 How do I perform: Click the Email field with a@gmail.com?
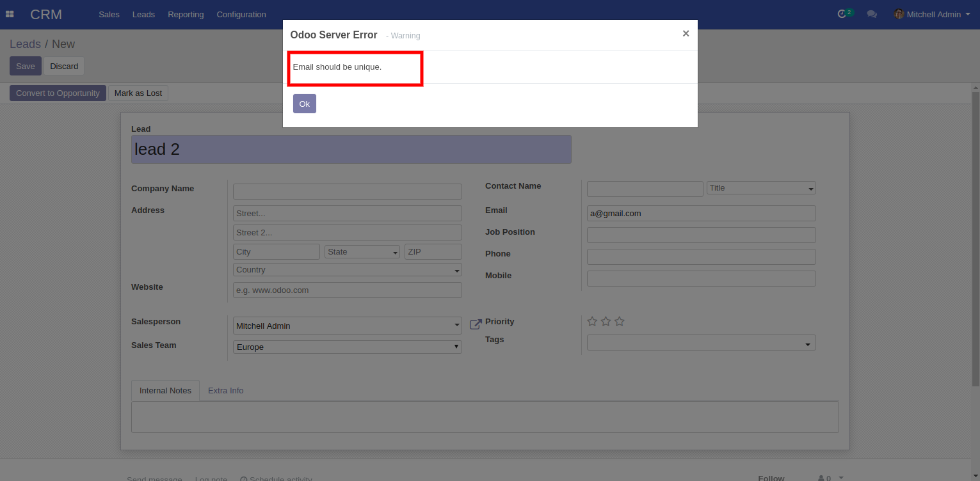pos(702,213)
